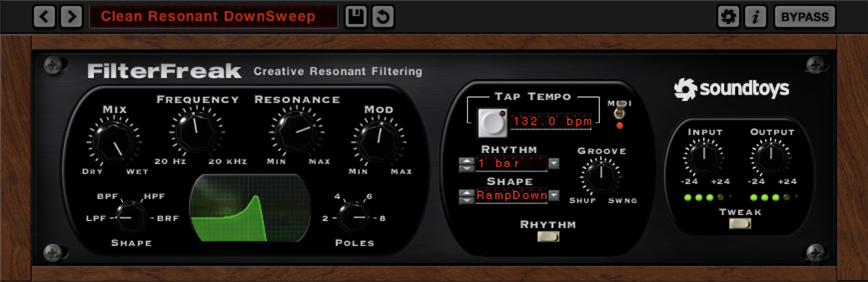Step Rhythm value up with arrow
Image resolution: width=868 pixels, height=282 pixels.
465,160
